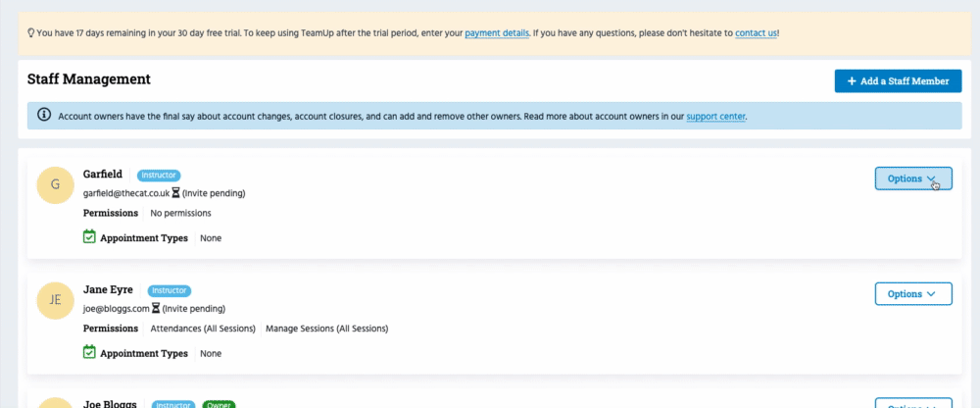980x408 pixels.
Task: Click Garfield's Instructor badge
Action: click(x=159, y=175)
